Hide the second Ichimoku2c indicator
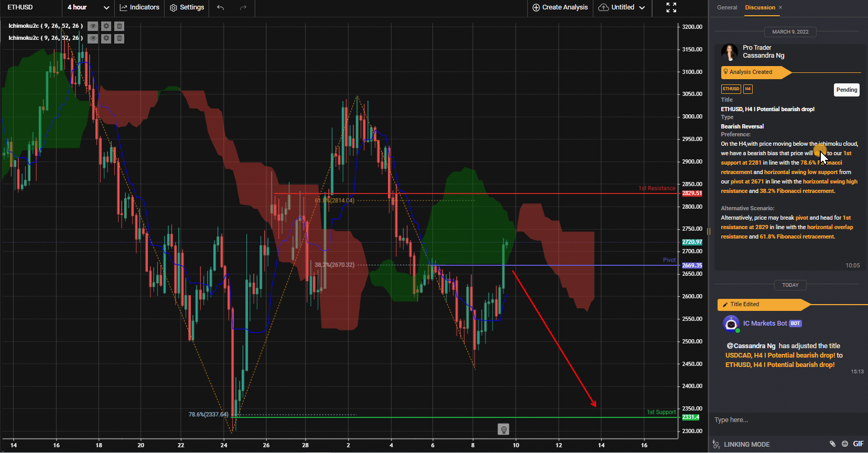Viewport: 868px width, 453px height. click(x=93, y=38)
